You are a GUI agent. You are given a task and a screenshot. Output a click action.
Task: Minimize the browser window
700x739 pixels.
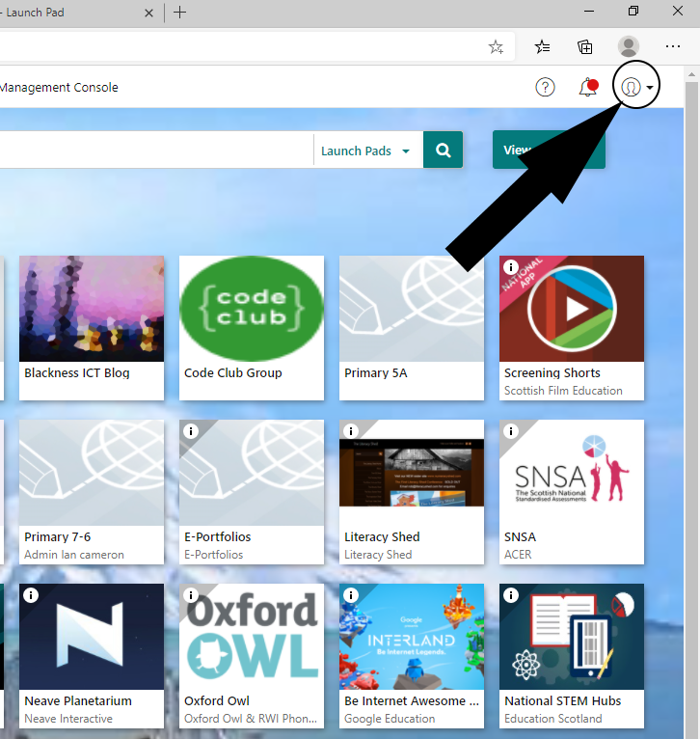(x=589, y=12)
